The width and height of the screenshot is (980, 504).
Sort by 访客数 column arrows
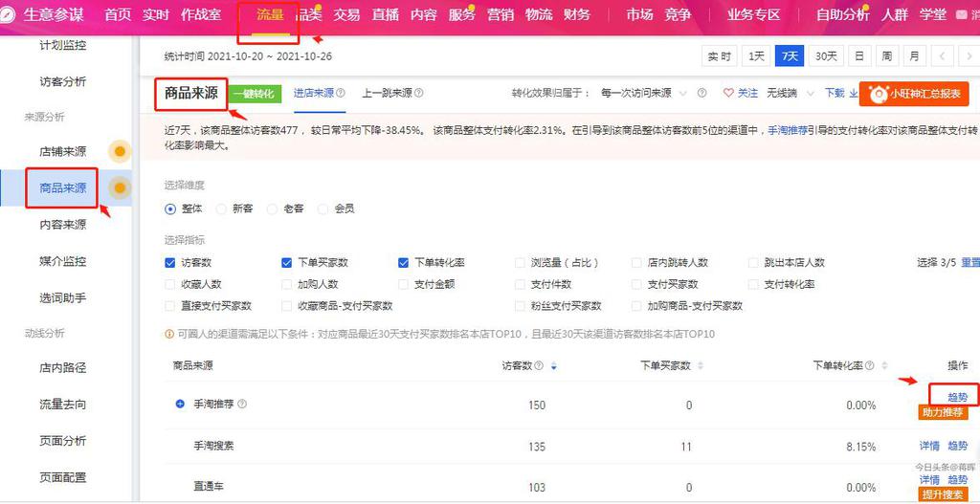554,366
